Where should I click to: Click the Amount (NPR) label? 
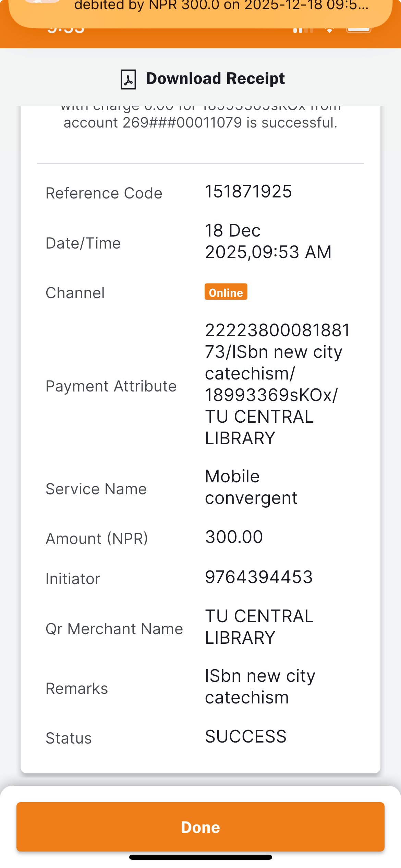(x=97, y=539)
